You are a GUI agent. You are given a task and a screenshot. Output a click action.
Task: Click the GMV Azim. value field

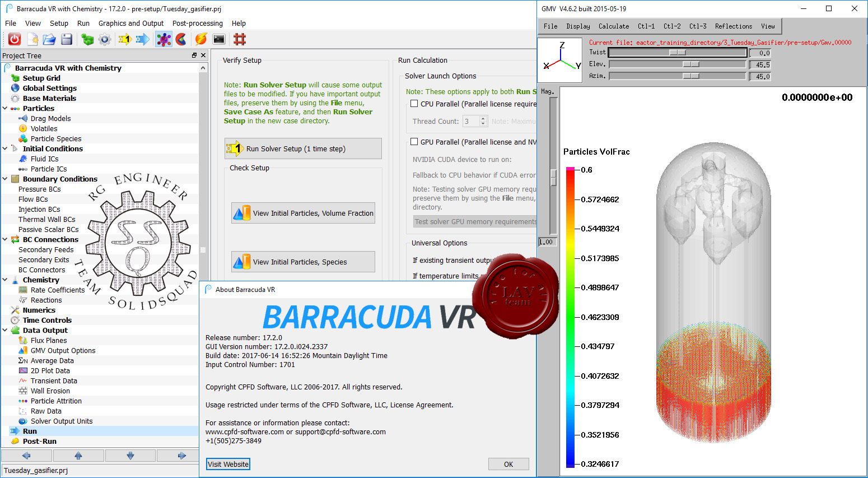click(x=760, y=77)
